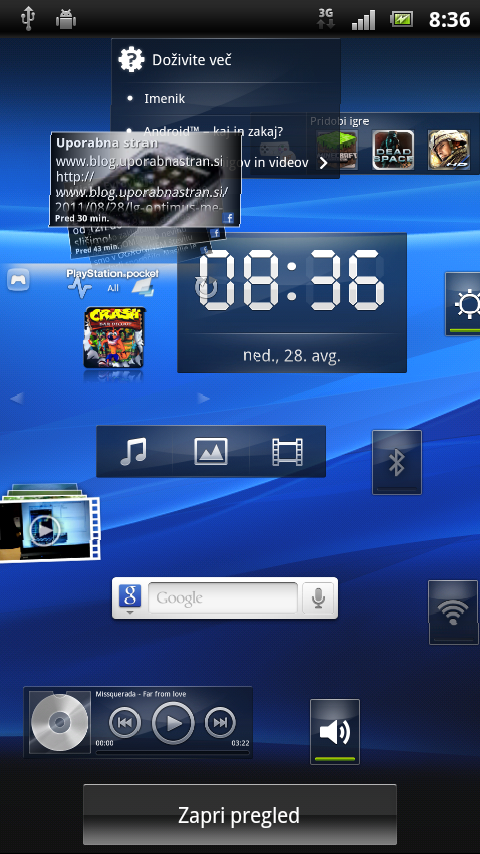Launch the Crash Bandicoot game icon

click(114, 337)
